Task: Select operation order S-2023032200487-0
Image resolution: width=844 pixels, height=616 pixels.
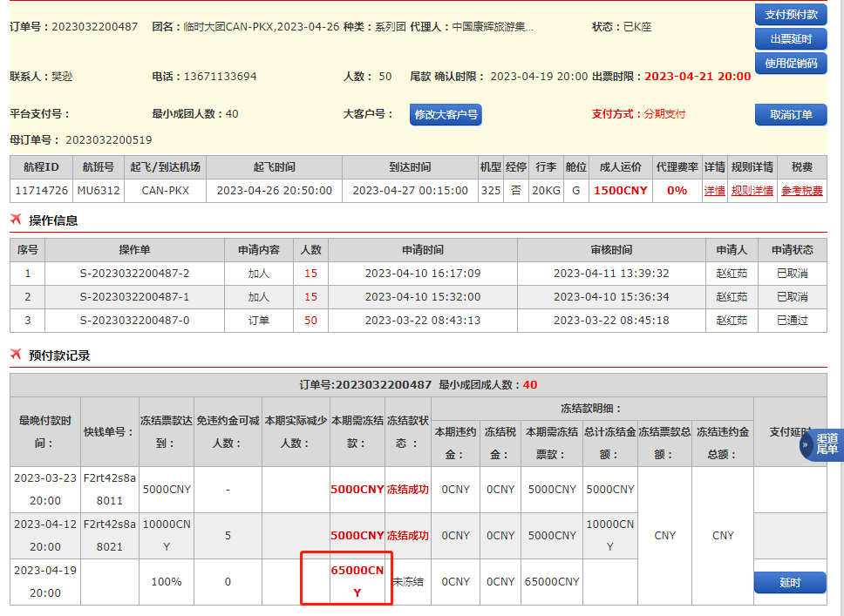Action: (x=134, y=321)
